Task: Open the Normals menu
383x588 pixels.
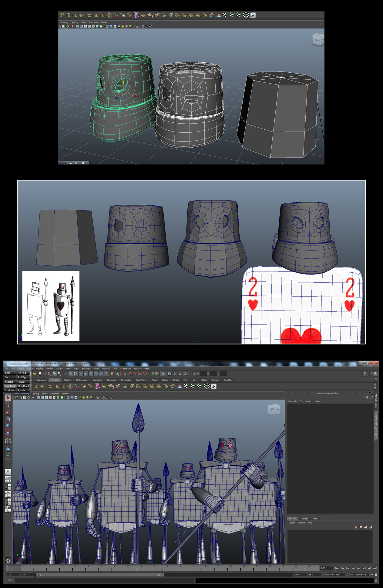Action: [x=106, y=369]
